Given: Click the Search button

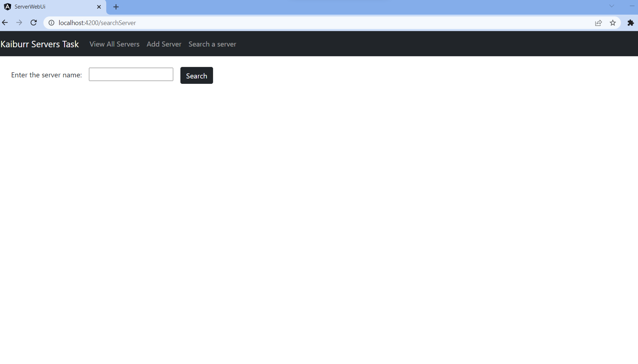Looking at the screenshot, I should 196,75.
